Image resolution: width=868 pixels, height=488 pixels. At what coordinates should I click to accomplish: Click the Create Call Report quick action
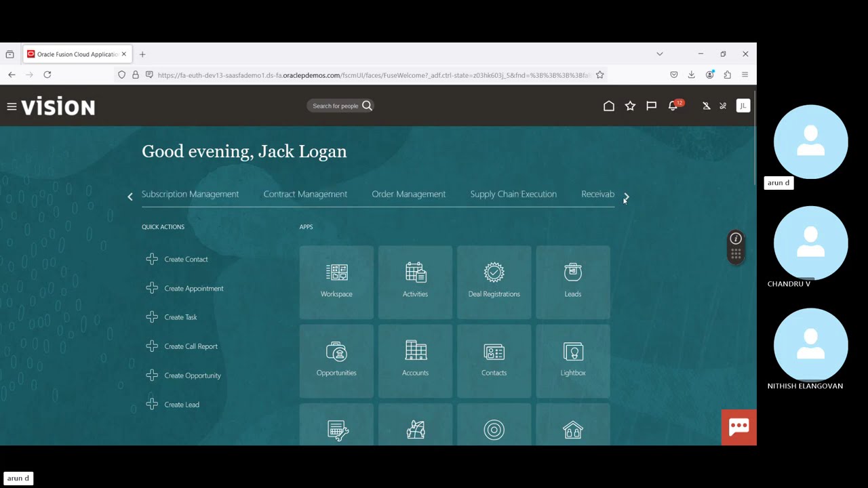tap(191, 346)
